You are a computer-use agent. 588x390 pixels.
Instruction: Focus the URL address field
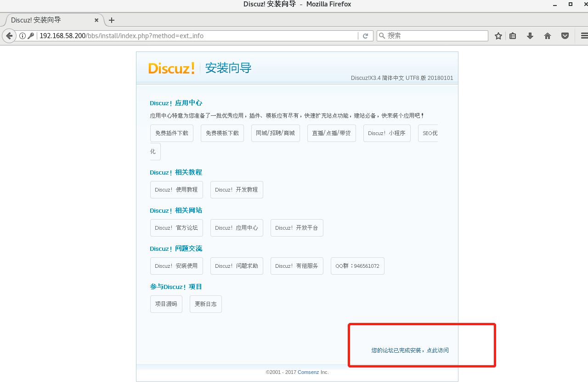pos(198,36)
